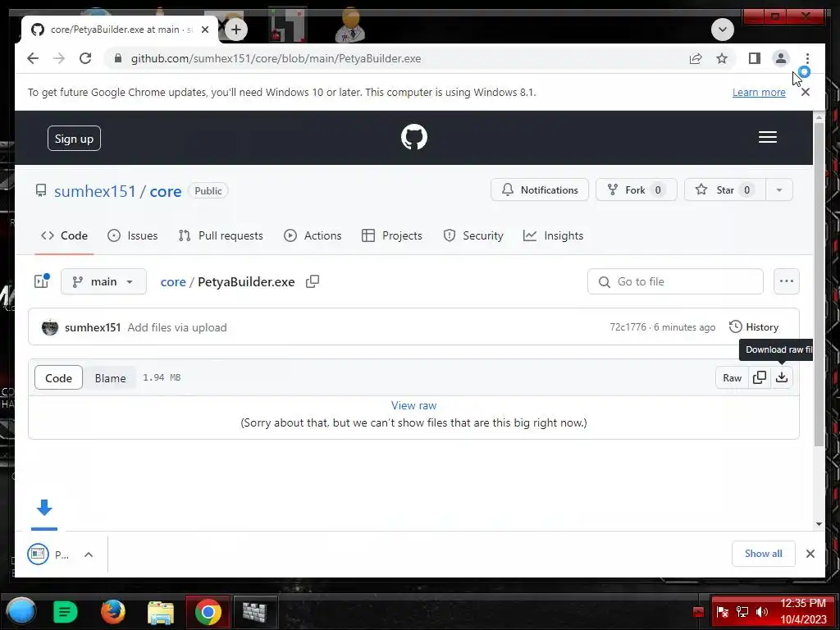The height and width of the screenshot is (630, 840).
Task: Open the main branch dropdown
Action: [x=103, y=282]
